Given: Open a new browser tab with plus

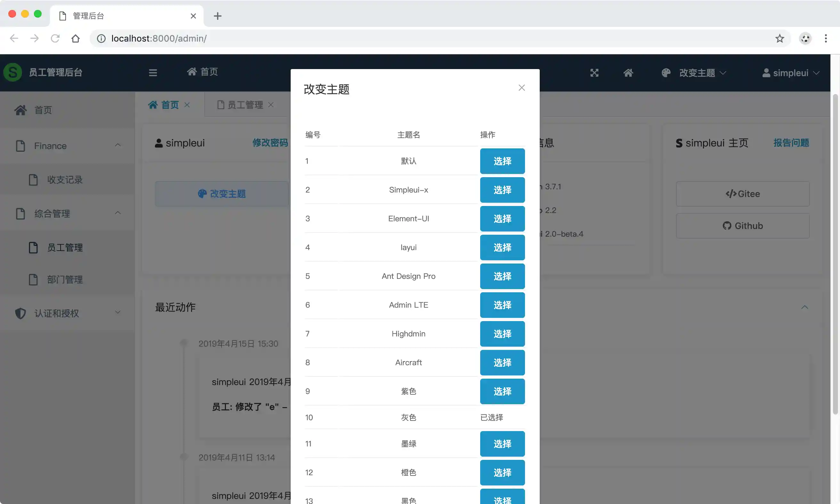Looking at the screenshot, I should click(218, 16).
